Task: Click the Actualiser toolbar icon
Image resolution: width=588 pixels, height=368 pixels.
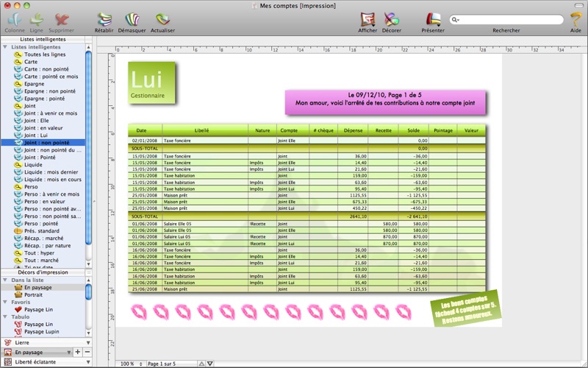Action: point(162,20)
